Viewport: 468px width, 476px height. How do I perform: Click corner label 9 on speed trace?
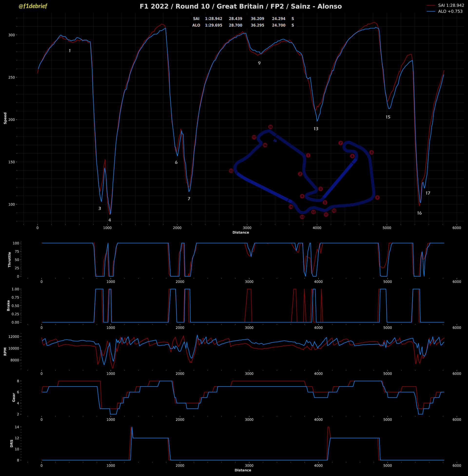pyautogui.click(x=259, y=63)
